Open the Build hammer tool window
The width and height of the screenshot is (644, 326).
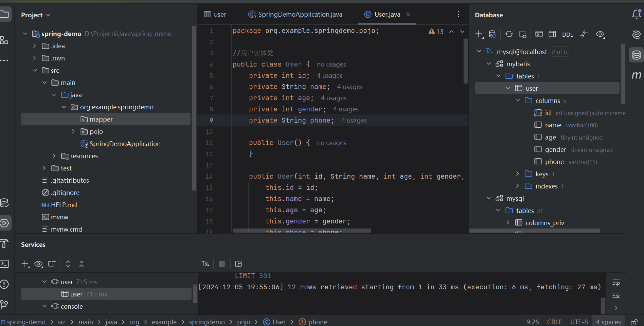[x=4, y=243]
